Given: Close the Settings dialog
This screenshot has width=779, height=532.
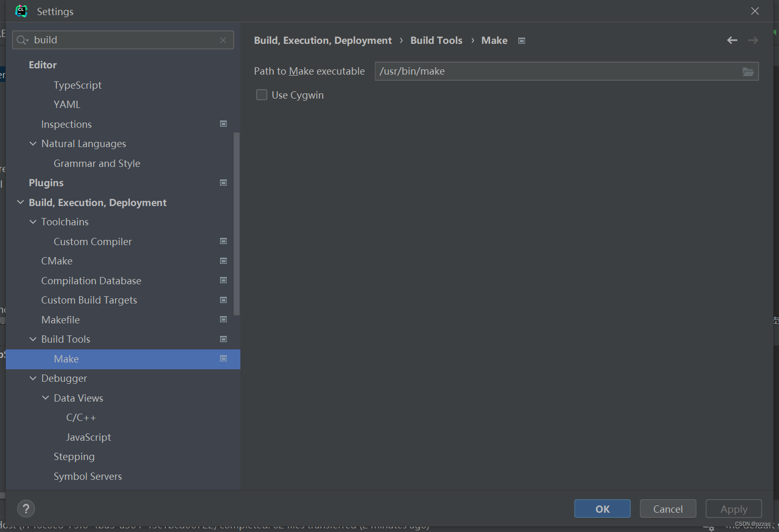Looking at the screenshot, I should point(754,11).
